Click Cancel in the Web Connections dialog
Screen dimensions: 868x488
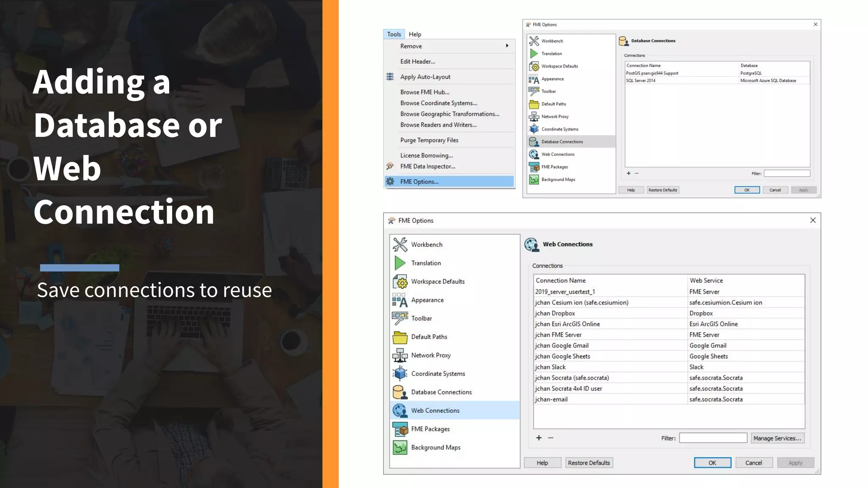754,463
